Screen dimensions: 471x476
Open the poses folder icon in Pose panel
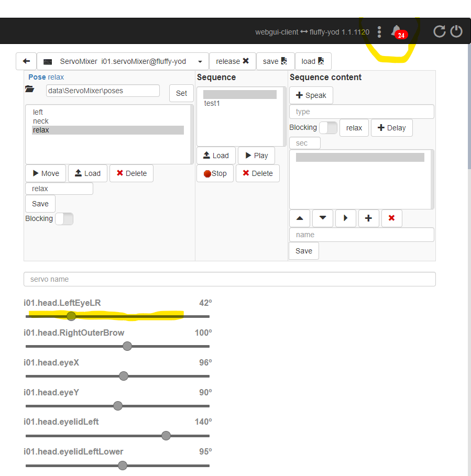[29, 88]
